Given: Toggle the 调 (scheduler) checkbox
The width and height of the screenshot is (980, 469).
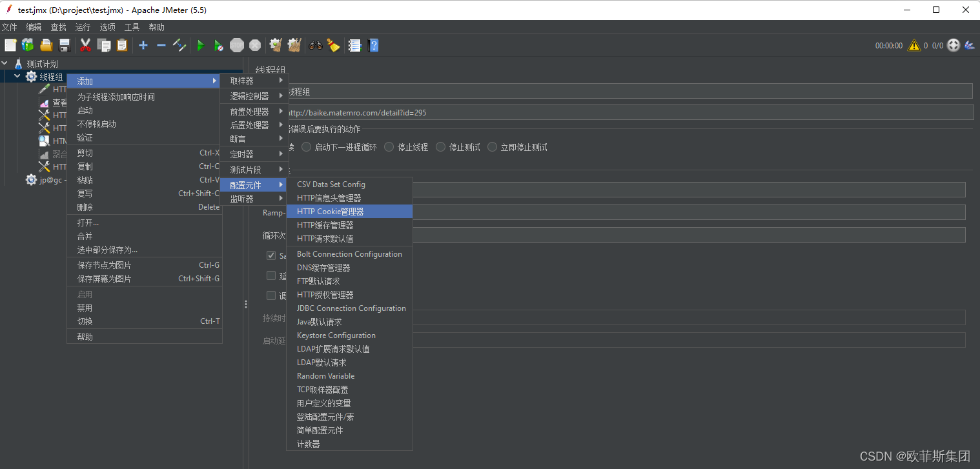Looking at the screenshot, I should pyautogui.click(x=271, y=295).
